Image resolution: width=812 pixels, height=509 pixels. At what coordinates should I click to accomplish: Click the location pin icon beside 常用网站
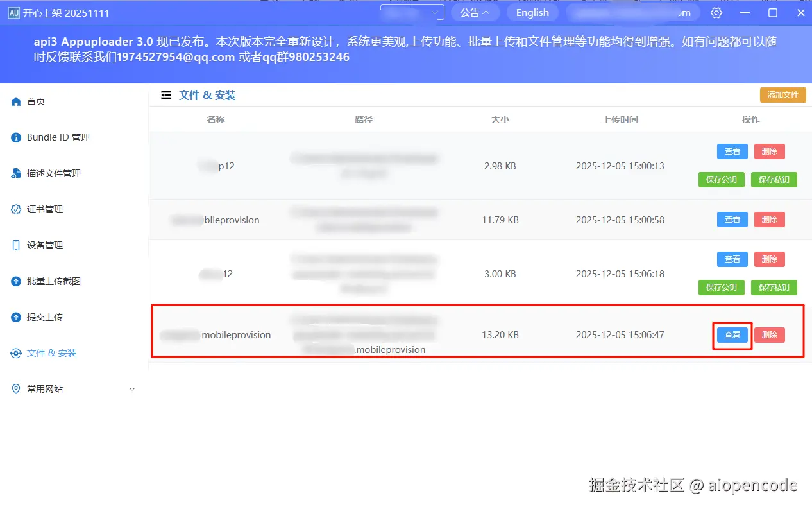tap(16, 389)
